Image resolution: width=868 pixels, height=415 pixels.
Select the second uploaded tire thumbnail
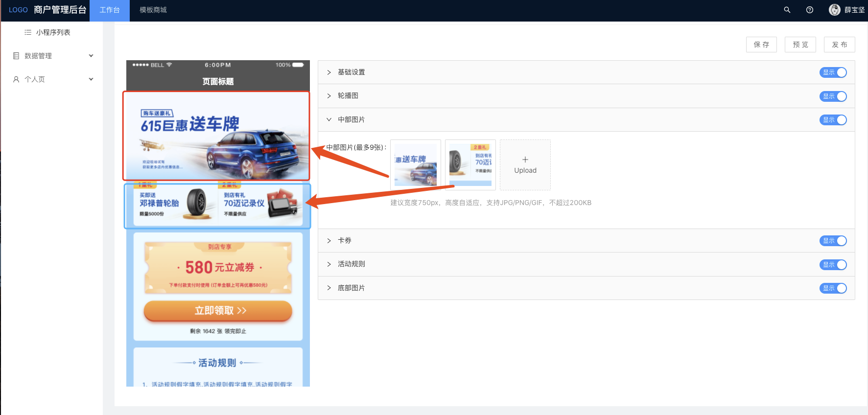[470, 165]
